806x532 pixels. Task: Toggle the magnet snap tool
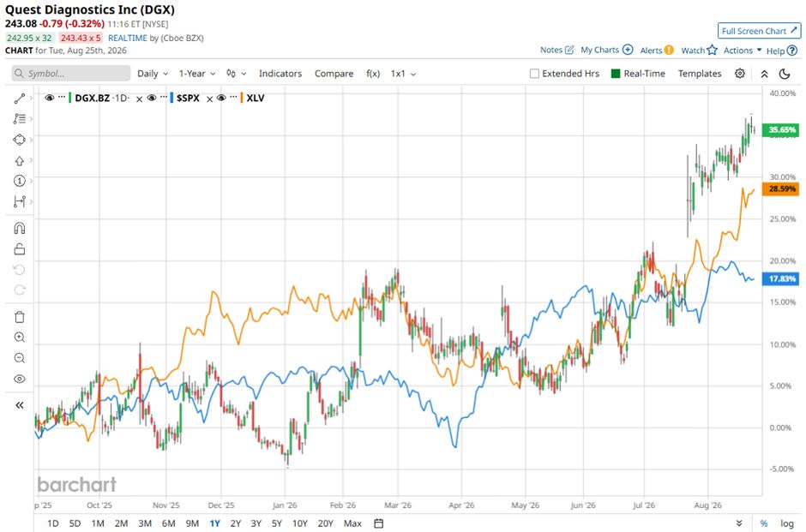tap(20, 228)
